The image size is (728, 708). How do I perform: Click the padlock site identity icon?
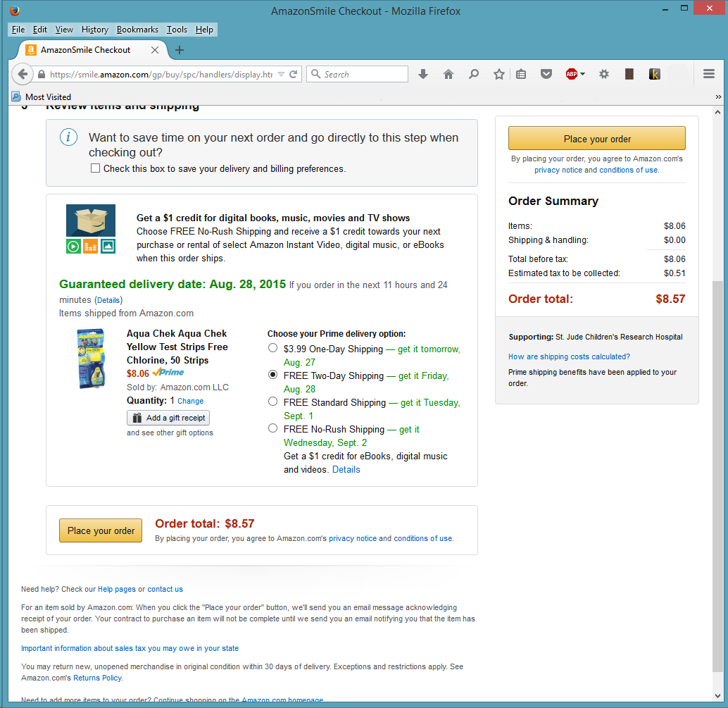click(42, 75)
